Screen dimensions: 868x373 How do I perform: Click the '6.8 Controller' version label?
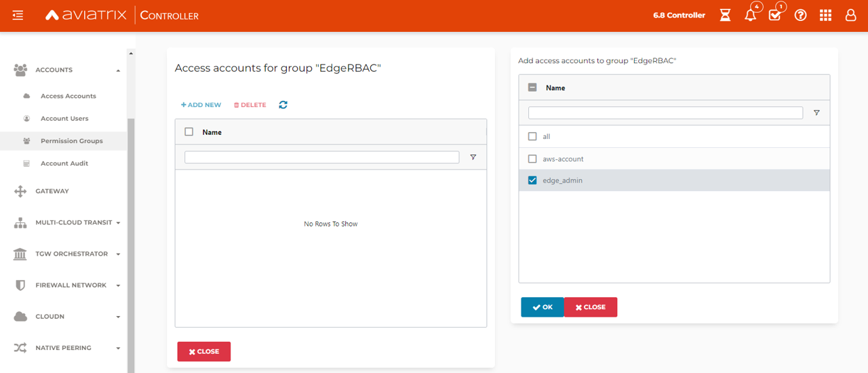pyautogui.click(x=679, y=15)
